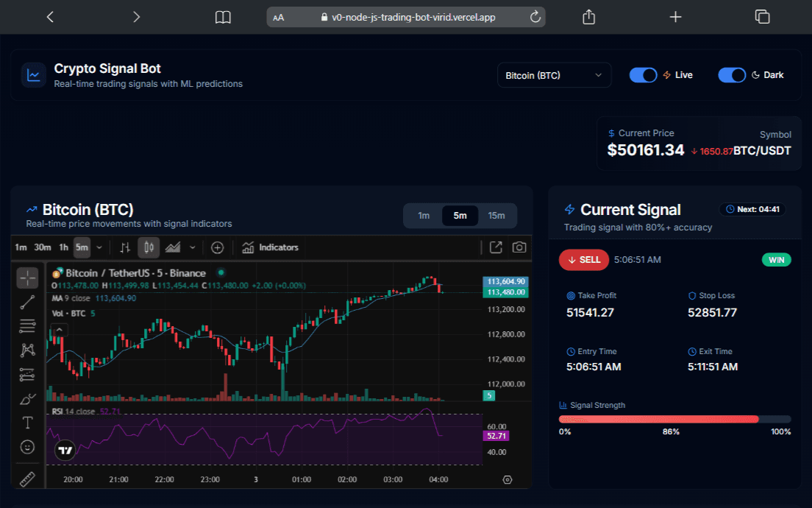This screenshot has width=812, height=508.
Task: Expand the chart style dropdown chevron
Action: [x=193, y=248]
